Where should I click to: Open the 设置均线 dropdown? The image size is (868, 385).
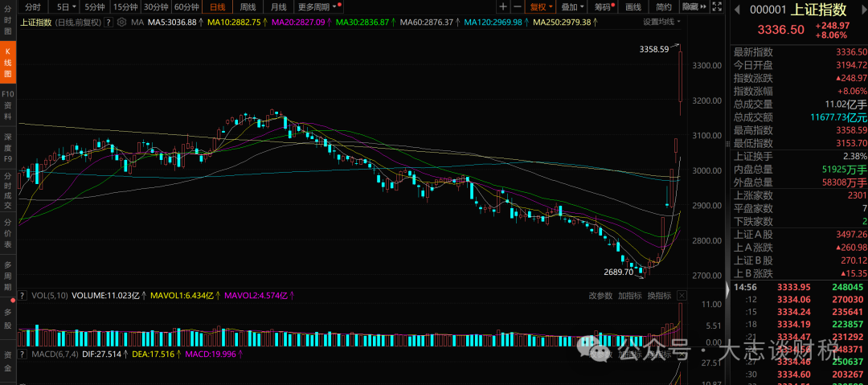[662, 22]
